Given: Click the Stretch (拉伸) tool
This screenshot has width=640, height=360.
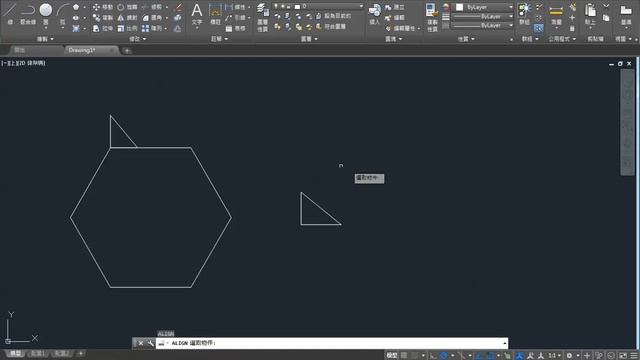Looking at the screenshot, I should click(x=102, y=29).
